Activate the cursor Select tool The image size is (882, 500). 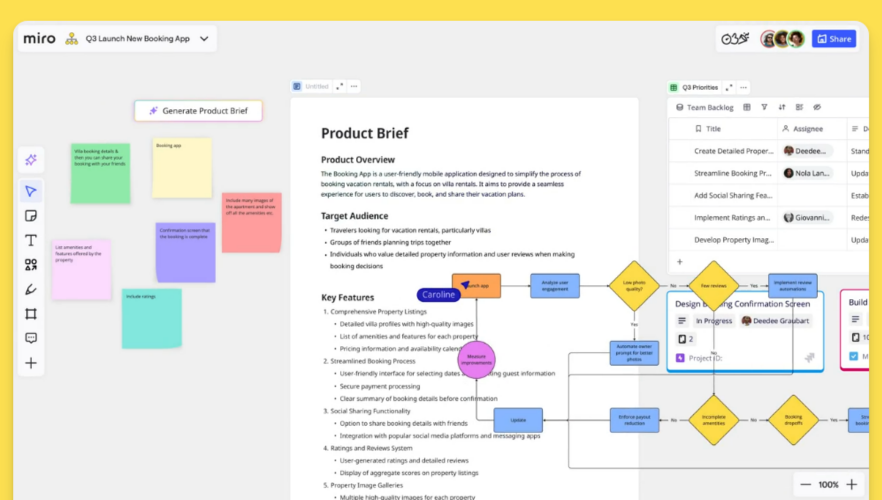[x=31, y=191]
